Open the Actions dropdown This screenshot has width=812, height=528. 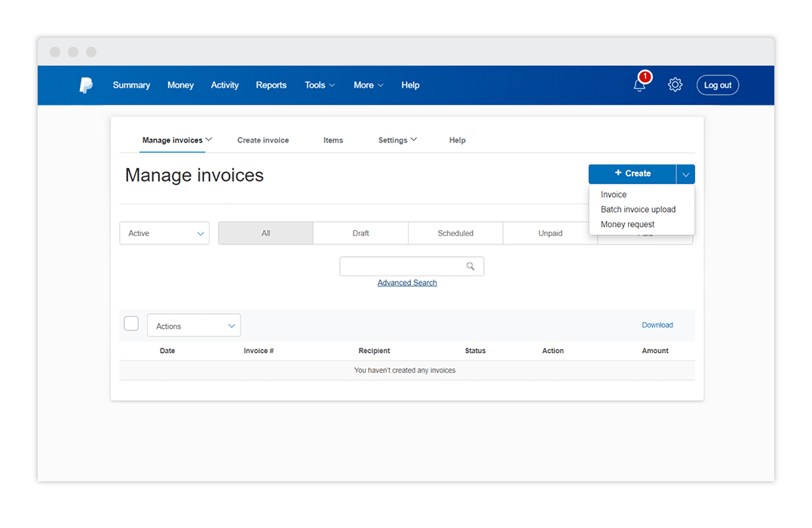[194, 326]
